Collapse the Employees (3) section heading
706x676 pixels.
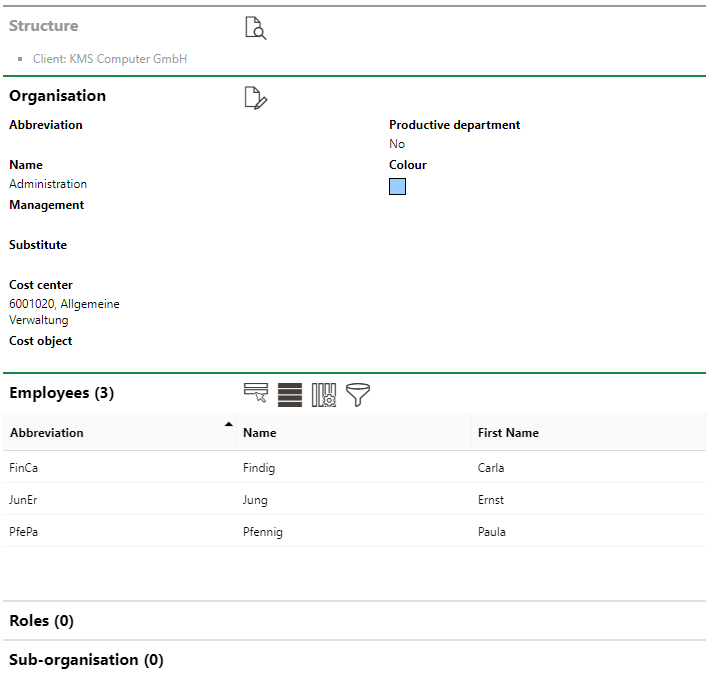point(61,393)
